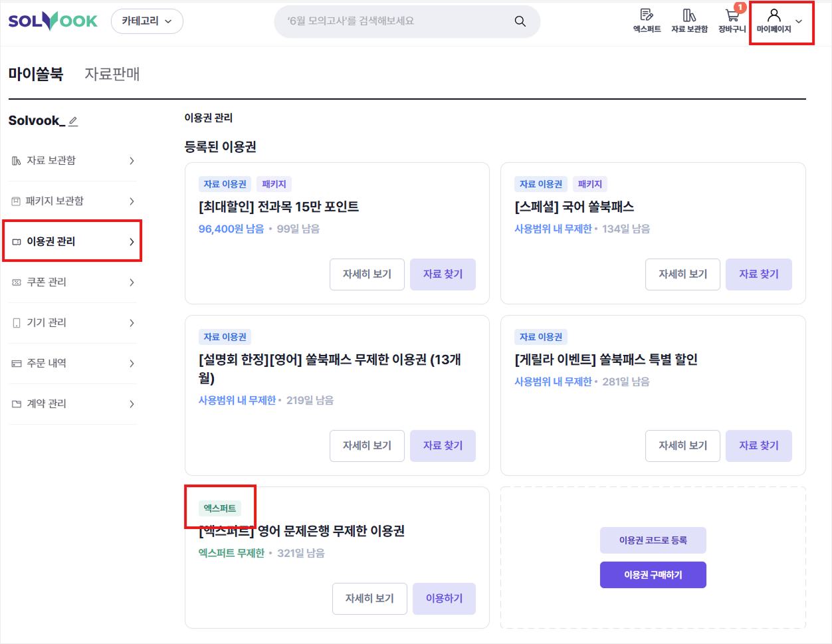Viewport: 832px width, 644px height.
Task: Click the Solvook_ username text
Action: (x=37, y=120)
